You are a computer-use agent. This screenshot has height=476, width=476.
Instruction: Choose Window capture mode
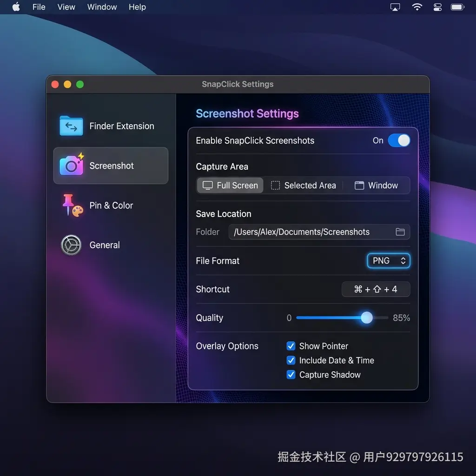(377, 185)
